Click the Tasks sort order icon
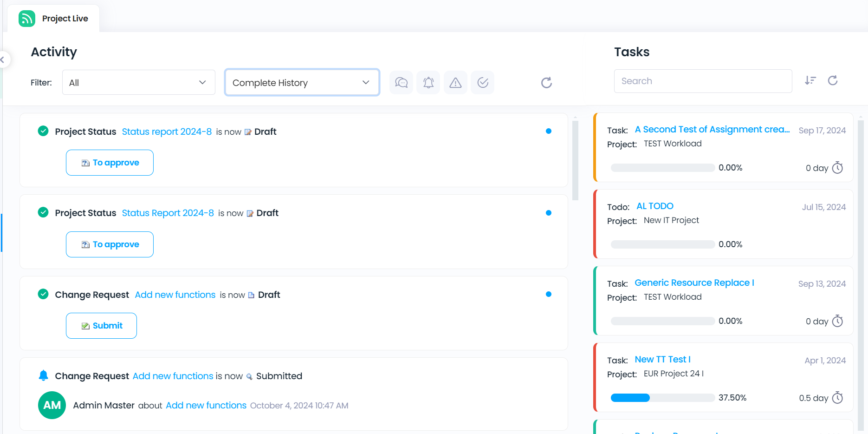The image size is (868, 434). (x=810, y=80)
